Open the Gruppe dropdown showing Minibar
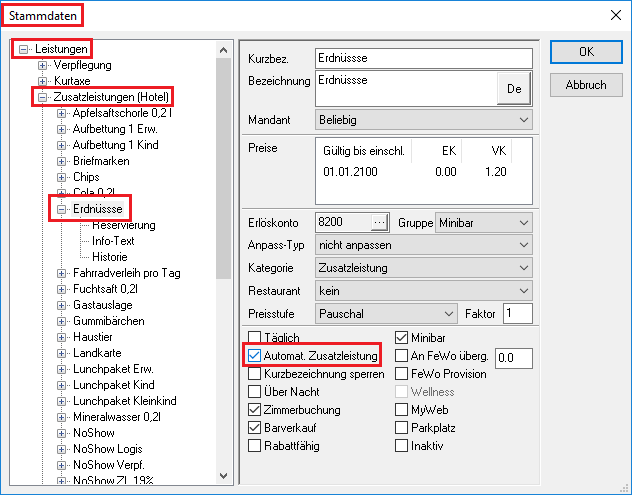 (484, 223)
